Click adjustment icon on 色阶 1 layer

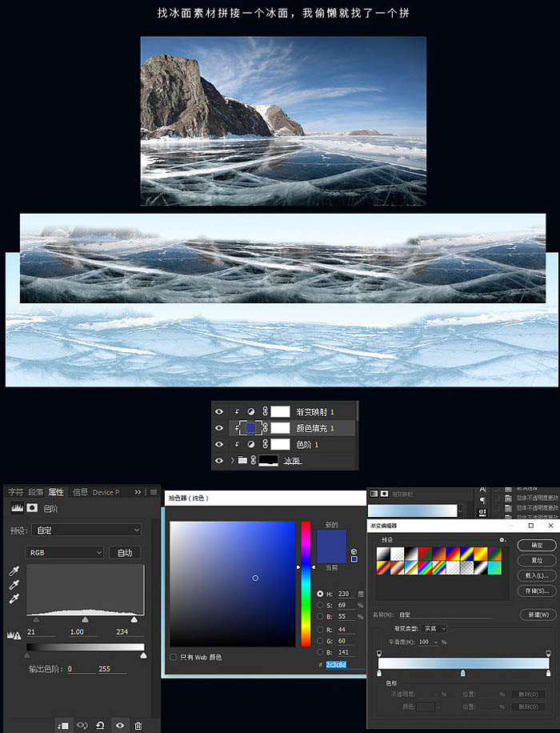pos(251,445)
